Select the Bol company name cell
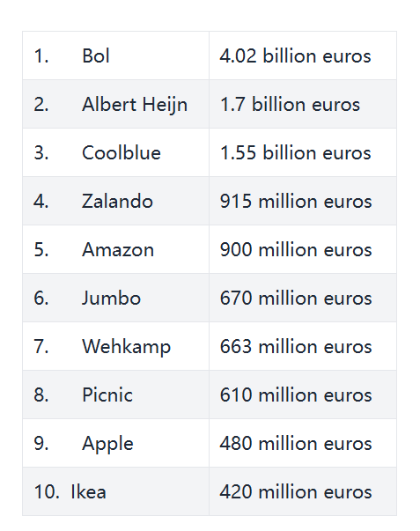The image size is (420, 531). (115, 55)
